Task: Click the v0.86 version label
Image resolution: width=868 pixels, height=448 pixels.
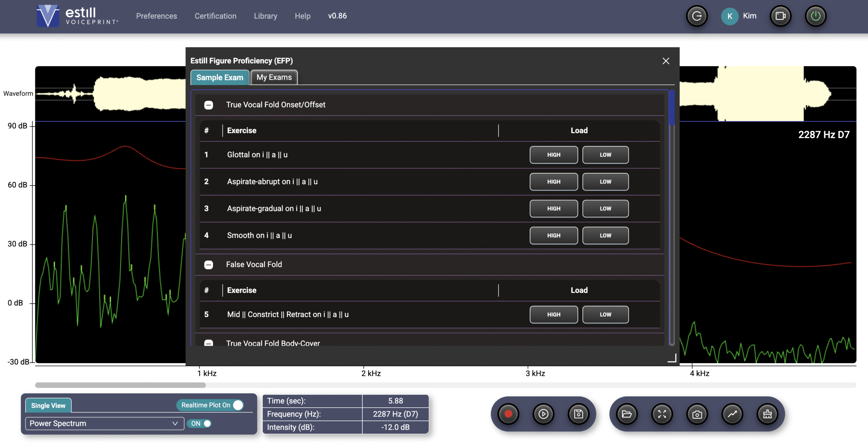Action: 337,16
